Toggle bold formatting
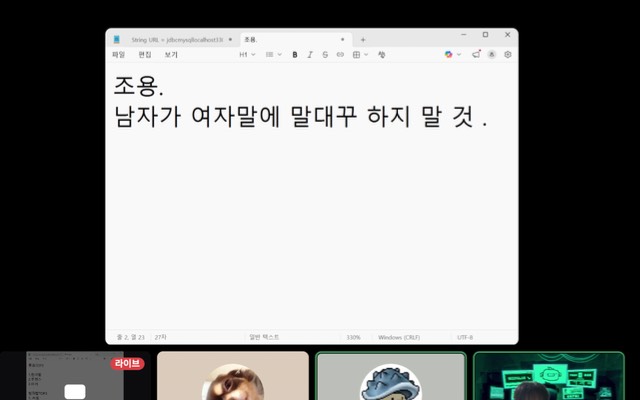Image resolution: width=640 pixels, height=400 pixels. [x=295, y=55]
